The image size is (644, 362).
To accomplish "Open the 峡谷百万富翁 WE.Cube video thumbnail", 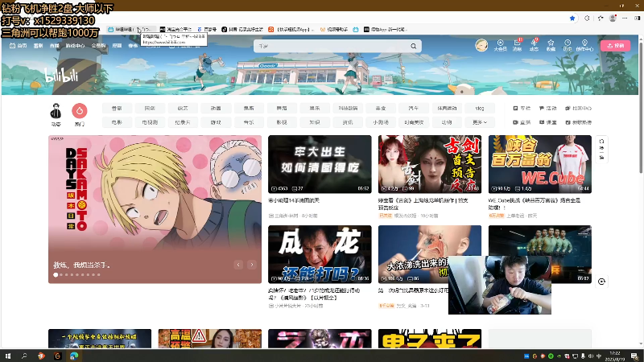I will pos(539,164).
